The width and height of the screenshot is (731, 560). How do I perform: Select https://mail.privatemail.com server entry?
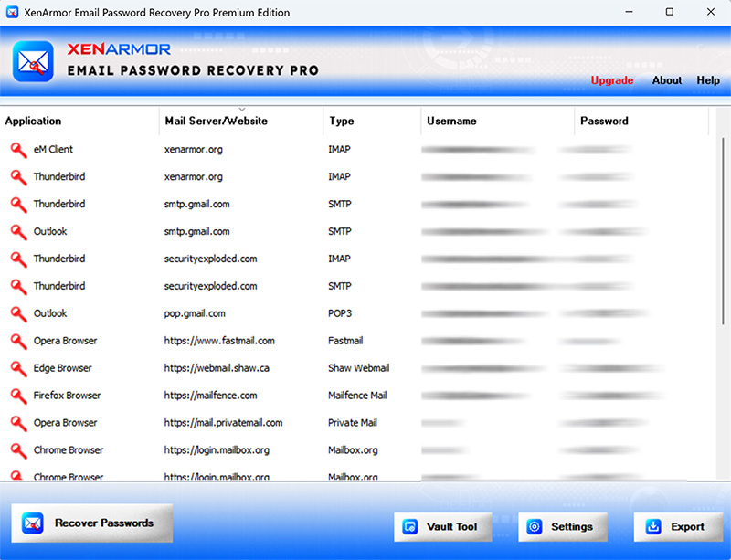[x=223, y=423]
